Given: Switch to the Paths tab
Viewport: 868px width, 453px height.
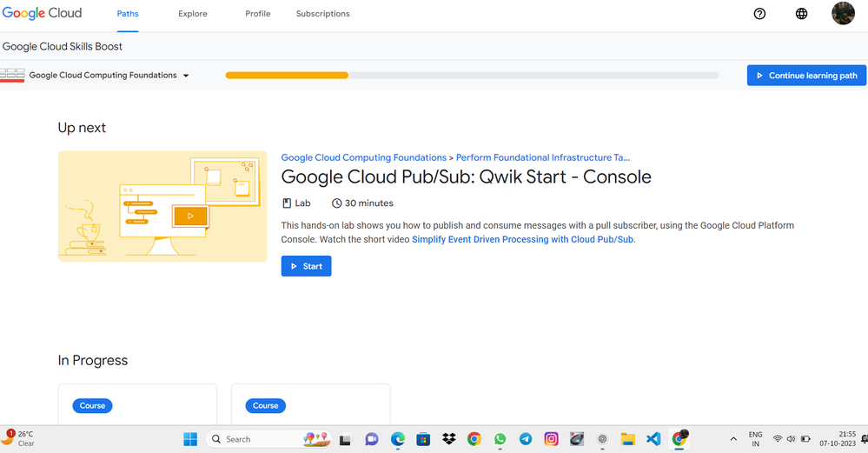Looking at the screenshot, I should click(x=128, y=14).
